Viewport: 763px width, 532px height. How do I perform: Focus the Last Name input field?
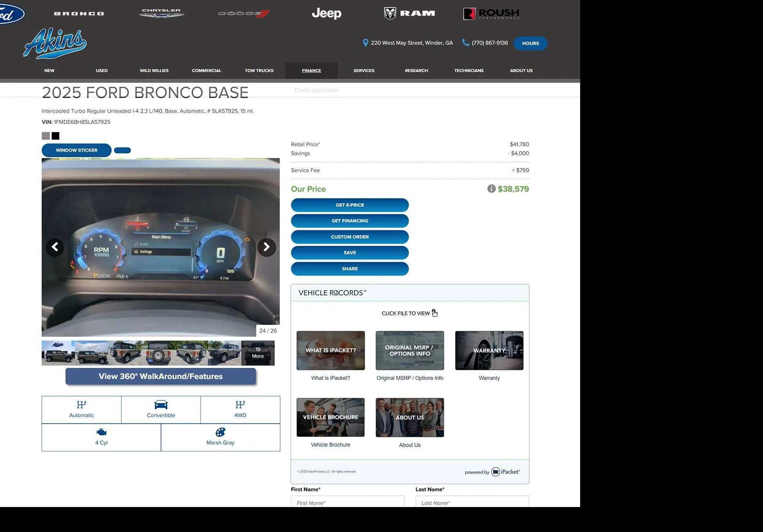point(472,502)
